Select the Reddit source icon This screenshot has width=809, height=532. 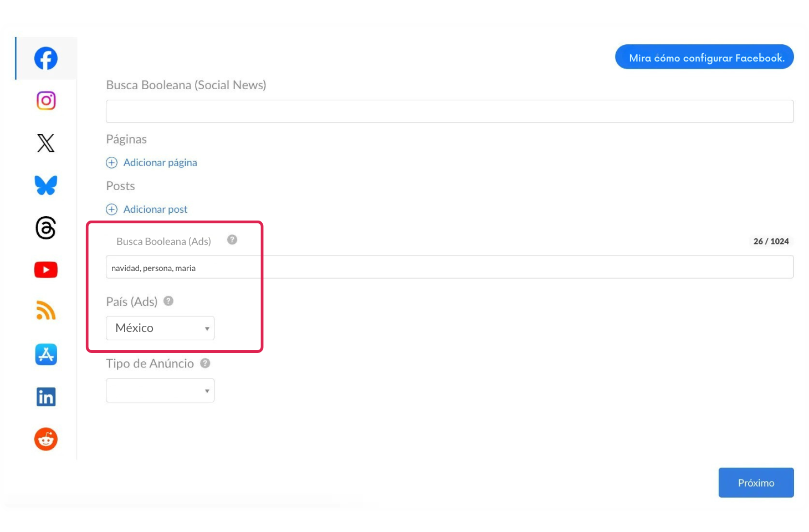[46, 439]
